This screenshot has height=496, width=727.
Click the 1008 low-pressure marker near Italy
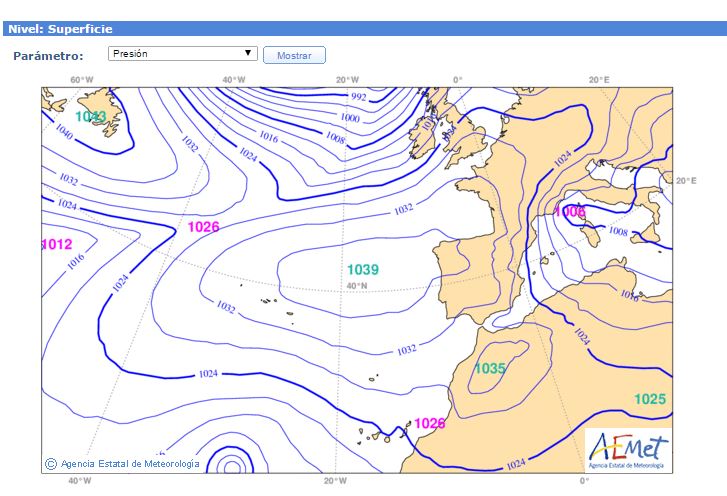coord(569,212)
